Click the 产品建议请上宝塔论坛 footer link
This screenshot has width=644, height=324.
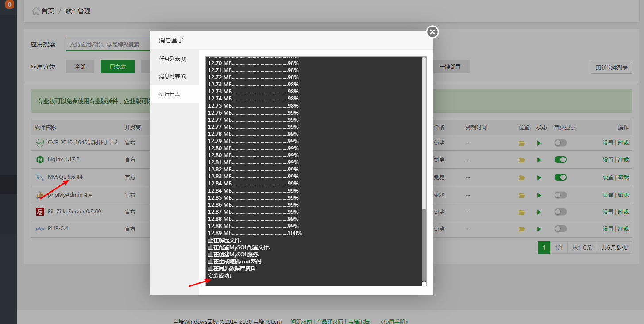(x=343, y=321)
